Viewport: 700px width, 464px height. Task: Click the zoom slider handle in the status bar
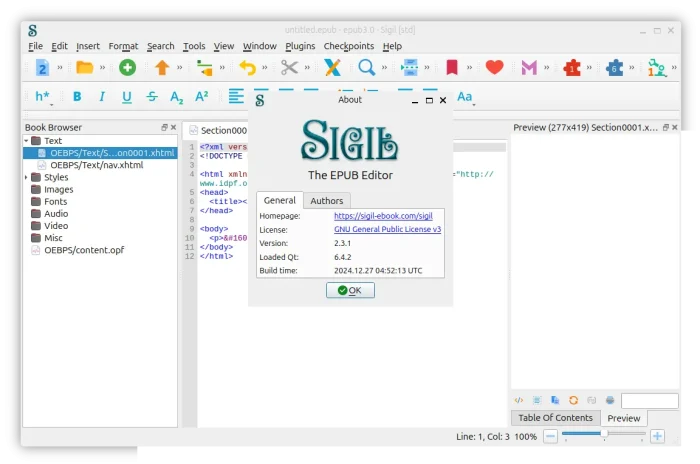pyautogui.click(x=604, y=434)
